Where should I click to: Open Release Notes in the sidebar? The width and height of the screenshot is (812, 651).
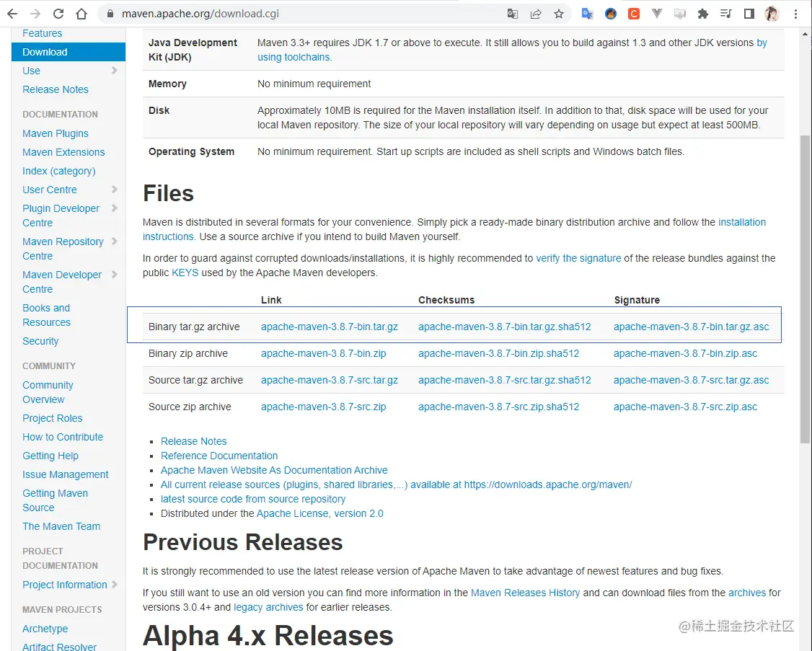(x=56, y=89)
